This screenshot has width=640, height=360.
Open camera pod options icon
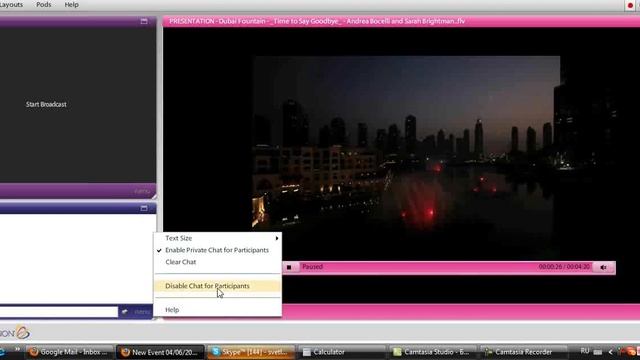click(144, 21)
